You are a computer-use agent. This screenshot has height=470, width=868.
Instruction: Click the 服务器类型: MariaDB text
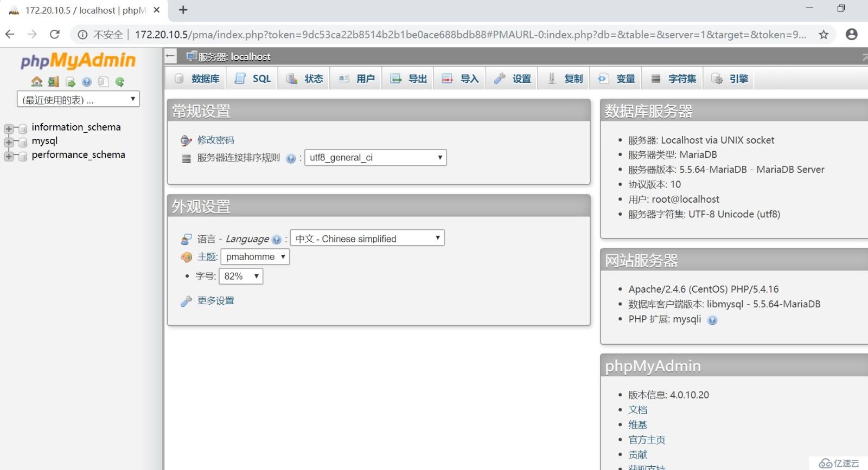673,154
